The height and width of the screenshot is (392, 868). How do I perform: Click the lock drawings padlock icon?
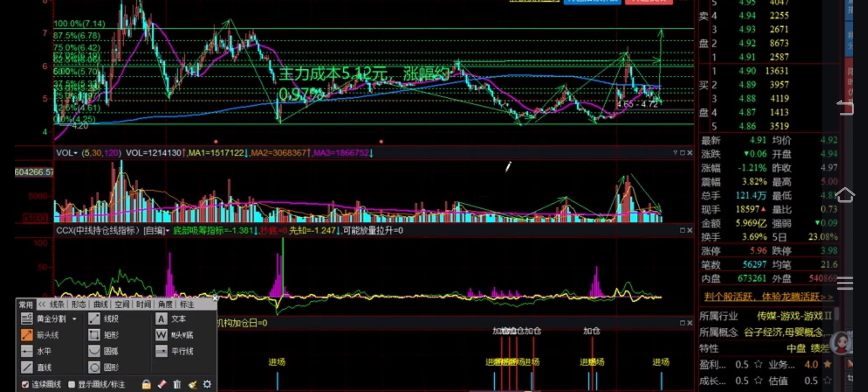146,384
